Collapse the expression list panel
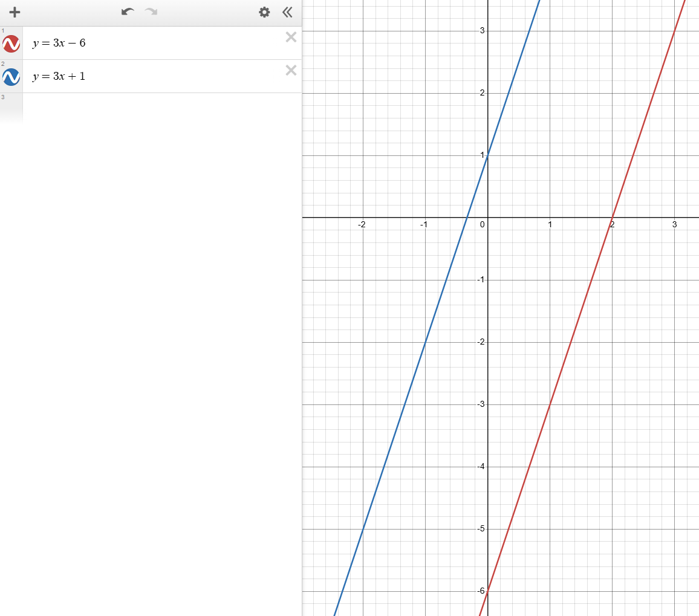Image resolution: width=699 pixels, height=616 pixels. pos(287,12)
